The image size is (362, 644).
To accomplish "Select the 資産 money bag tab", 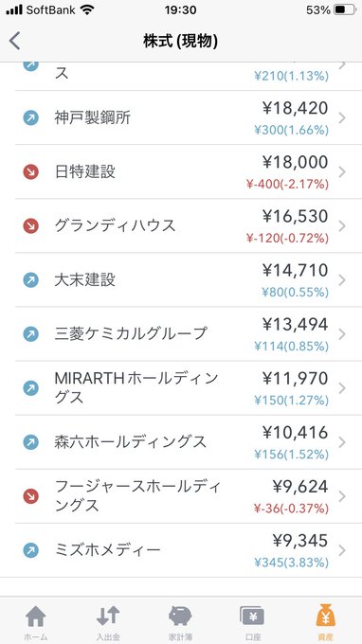I will 325,617.
